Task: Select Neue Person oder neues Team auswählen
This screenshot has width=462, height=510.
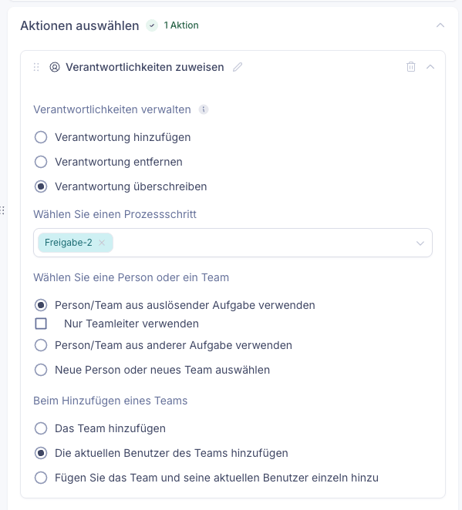Action: tap(41, 370)
